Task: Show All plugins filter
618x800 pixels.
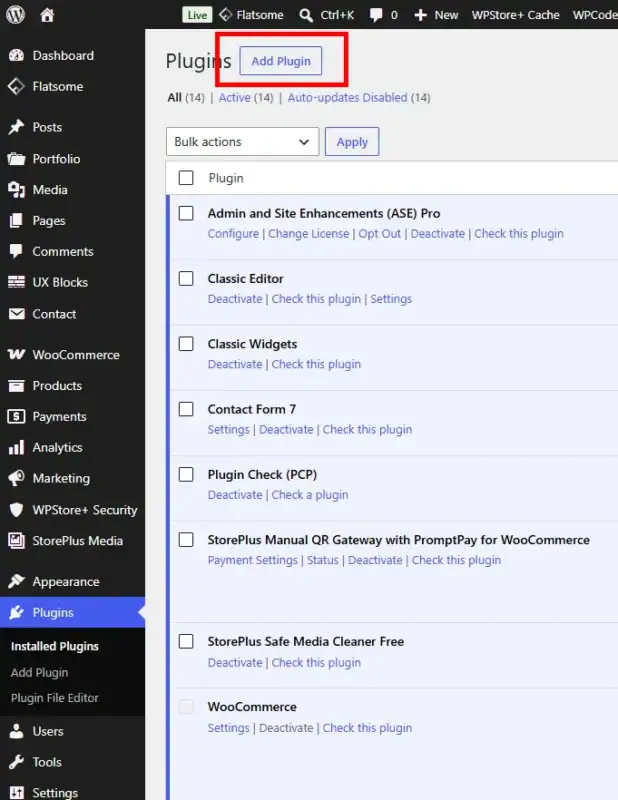Action: pyautogui.click(x=175, y=97)
